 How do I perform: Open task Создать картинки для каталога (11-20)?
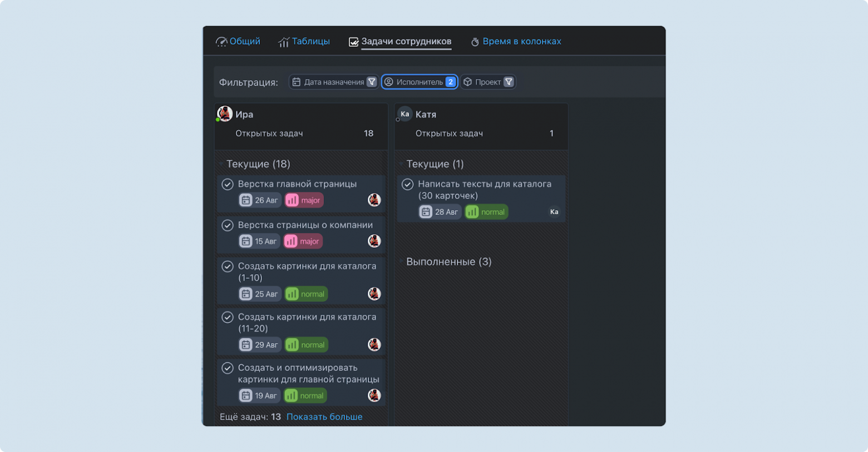[307, 322]
